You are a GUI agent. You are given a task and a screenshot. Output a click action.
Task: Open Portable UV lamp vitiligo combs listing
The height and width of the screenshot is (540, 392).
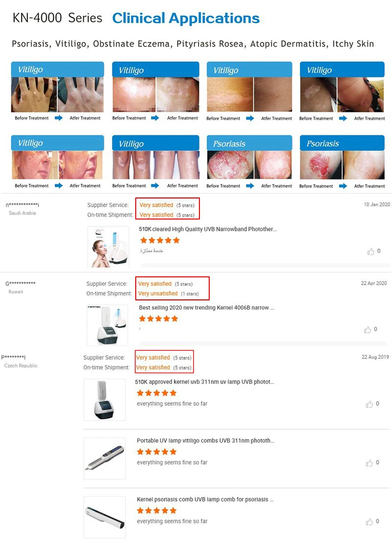(x=206, y=441)
